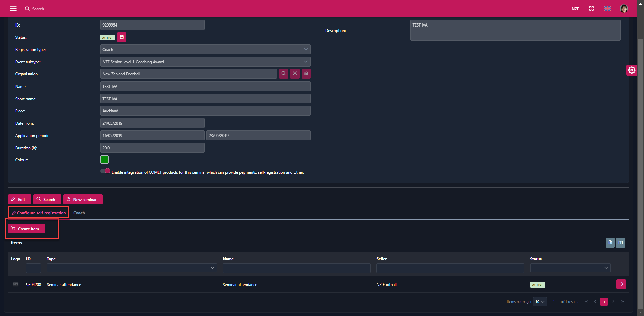Click the Type column header
The width and height of the screenshot is (644, 316).
click(x=51, y=259)
